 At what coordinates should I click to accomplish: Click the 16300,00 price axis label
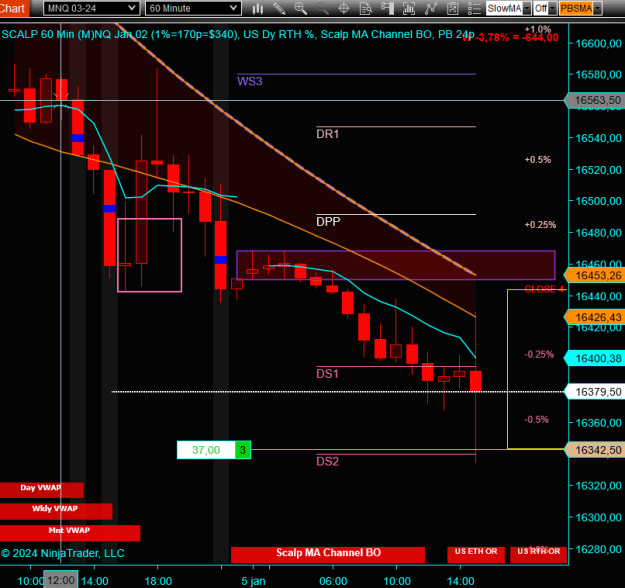598,517
